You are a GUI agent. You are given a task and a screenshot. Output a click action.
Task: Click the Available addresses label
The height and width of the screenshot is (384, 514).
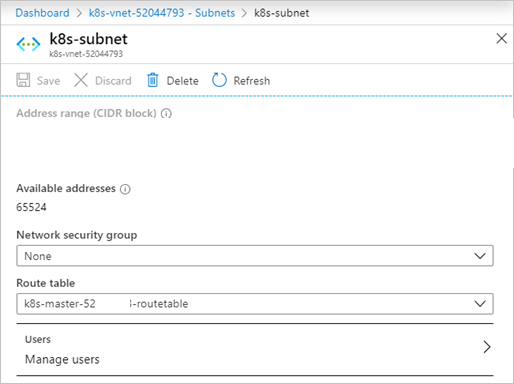[66, 188]
